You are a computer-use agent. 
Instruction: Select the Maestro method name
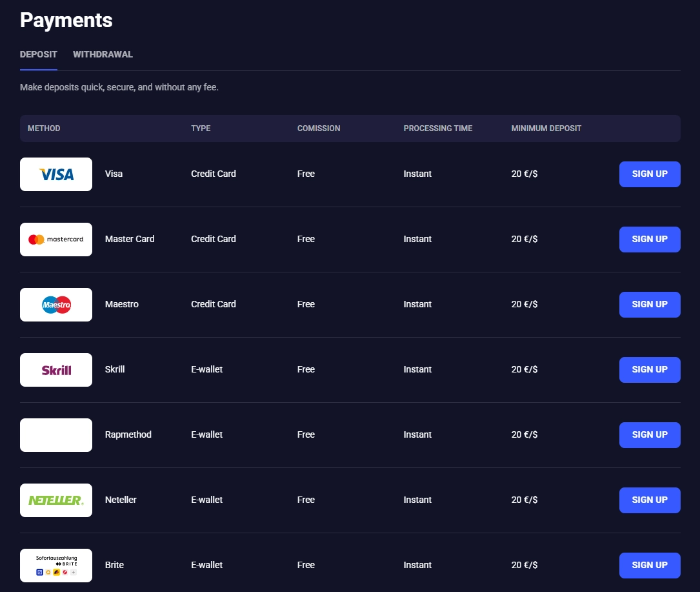122,304
